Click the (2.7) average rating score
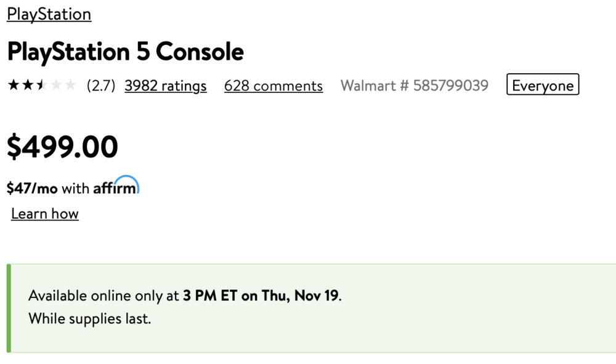The image size is (616, 364). point(101,86)
